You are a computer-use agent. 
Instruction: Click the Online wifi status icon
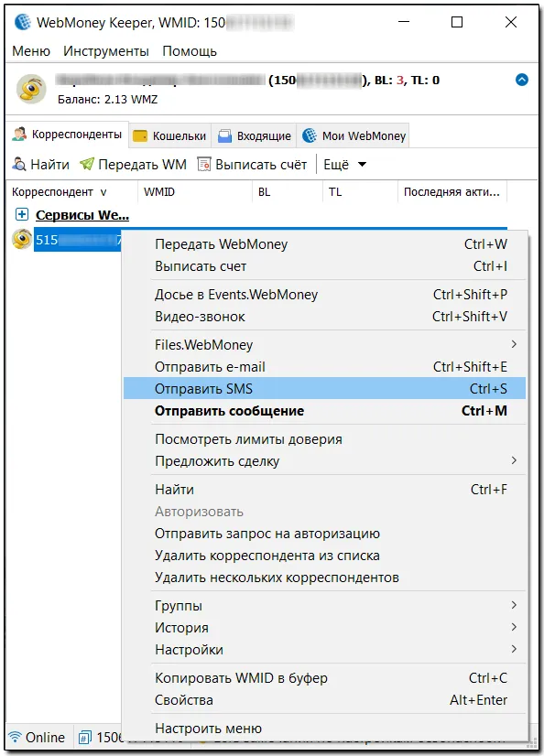click(x=15, y=737)
